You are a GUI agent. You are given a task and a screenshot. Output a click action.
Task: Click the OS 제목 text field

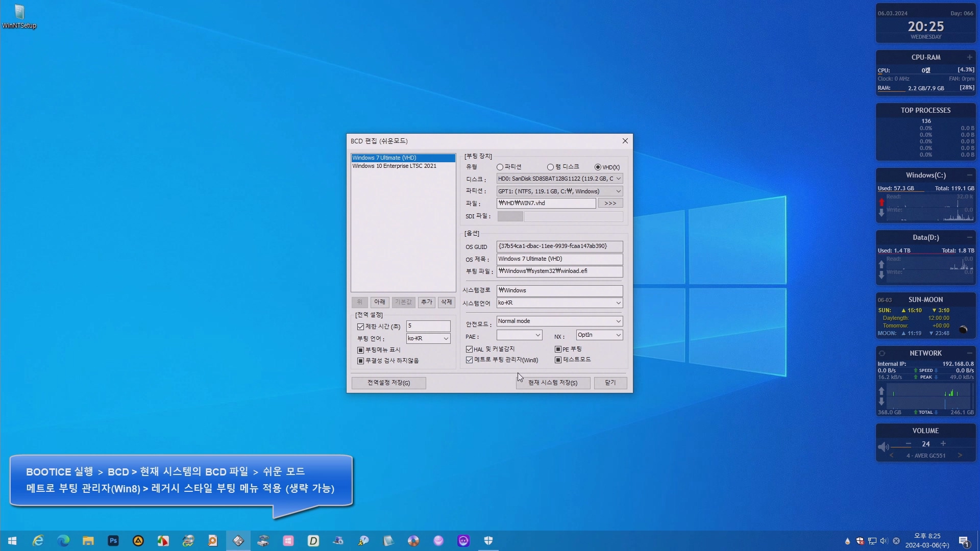[559, 259]
